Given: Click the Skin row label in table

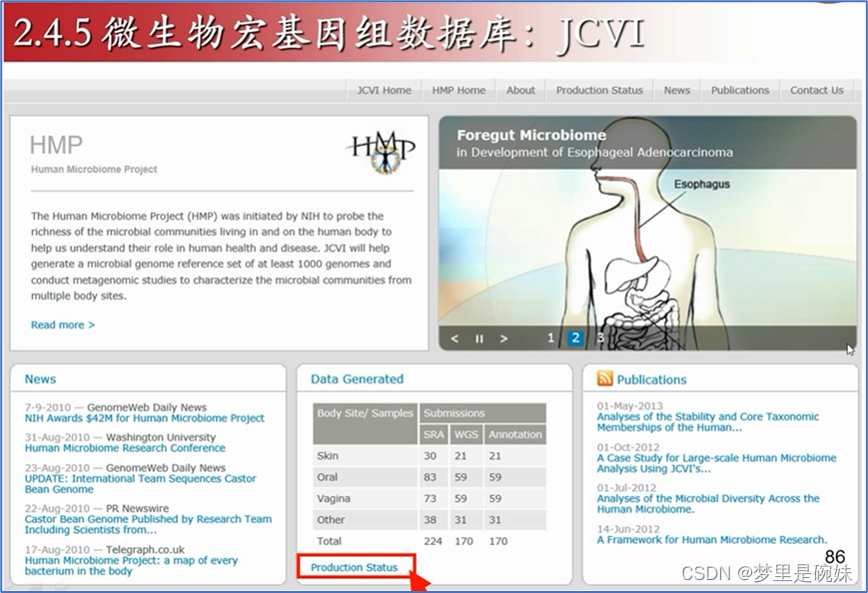Looking at the screenshot, I should coord(328,456).
